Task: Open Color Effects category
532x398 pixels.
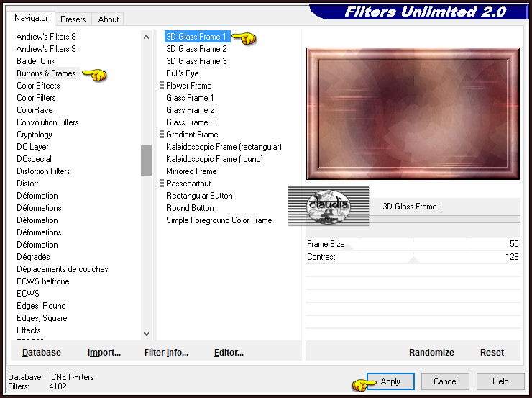Action: click(x=38, y=86)
